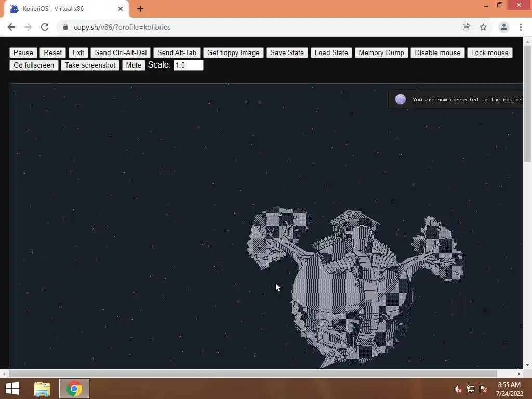Focus the Scale input field
The image size is (532, 399).
coord(188,65)
